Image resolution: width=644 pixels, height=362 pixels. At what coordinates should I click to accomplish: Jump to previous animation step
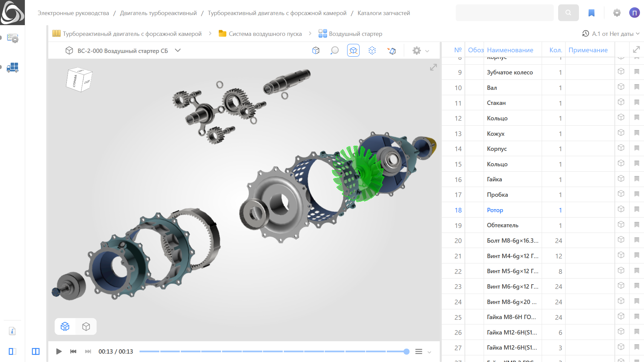(73, 351)
